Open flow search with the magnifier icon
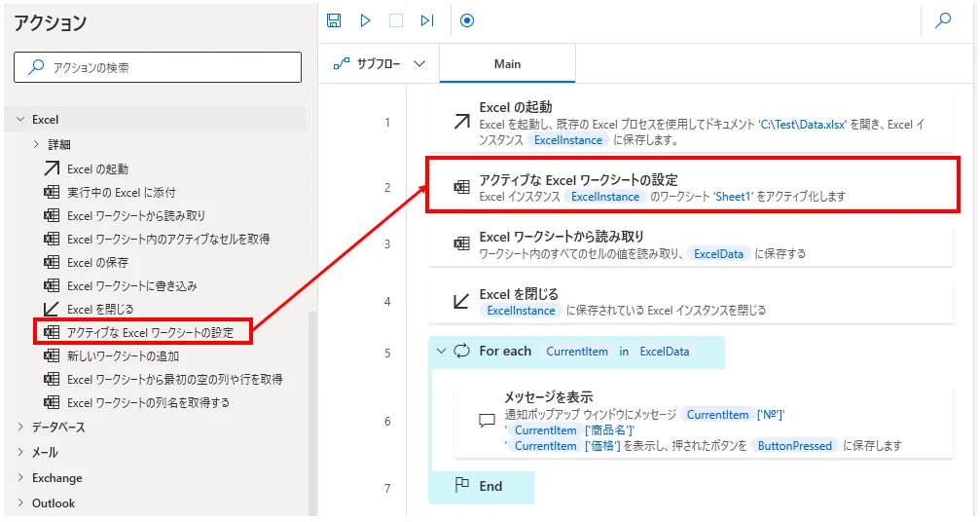 [x=942, y=20]
